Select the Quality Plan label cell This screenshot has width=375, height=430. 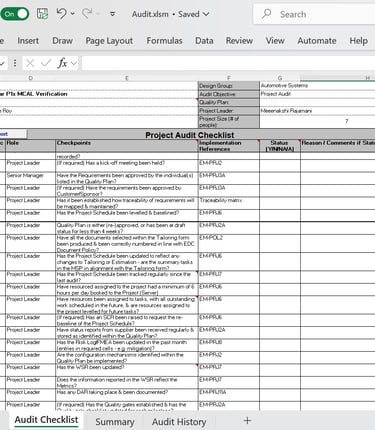pyautogui.click(x=229, y=102)
